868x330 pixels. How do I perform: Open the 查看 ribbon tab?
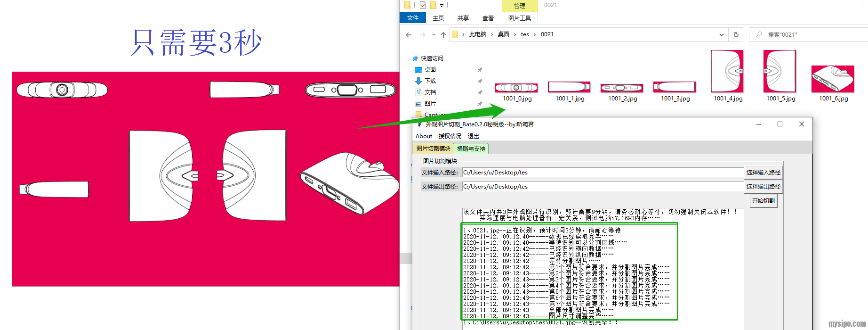click(488, 18)
